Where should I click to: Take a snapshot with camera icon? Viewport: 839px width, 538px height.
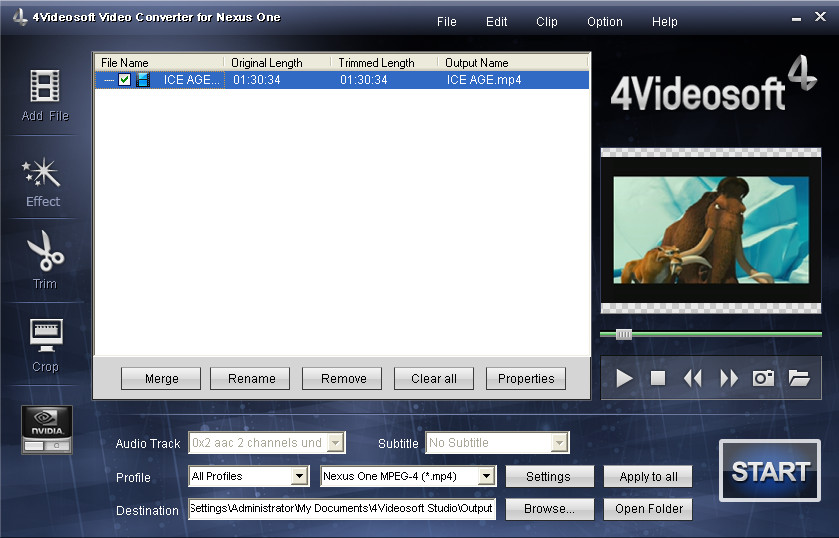click(x=764, y=378)
